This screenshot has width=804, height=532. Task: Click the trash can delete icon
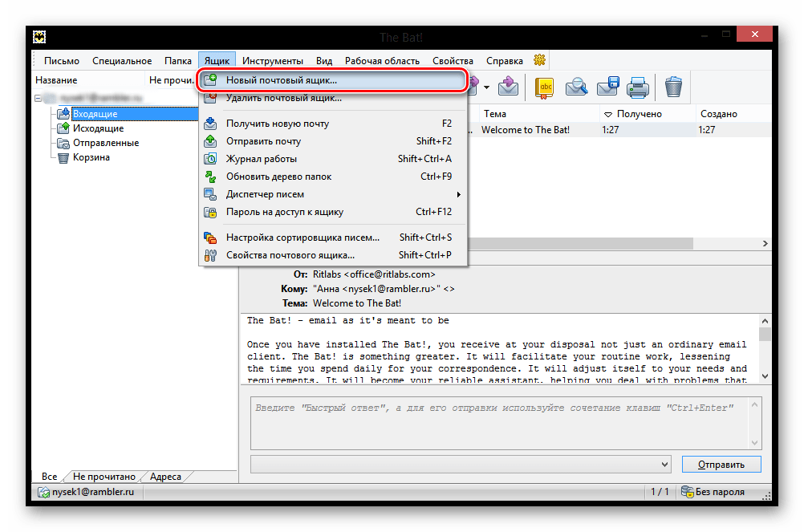[x=673, y=87]
